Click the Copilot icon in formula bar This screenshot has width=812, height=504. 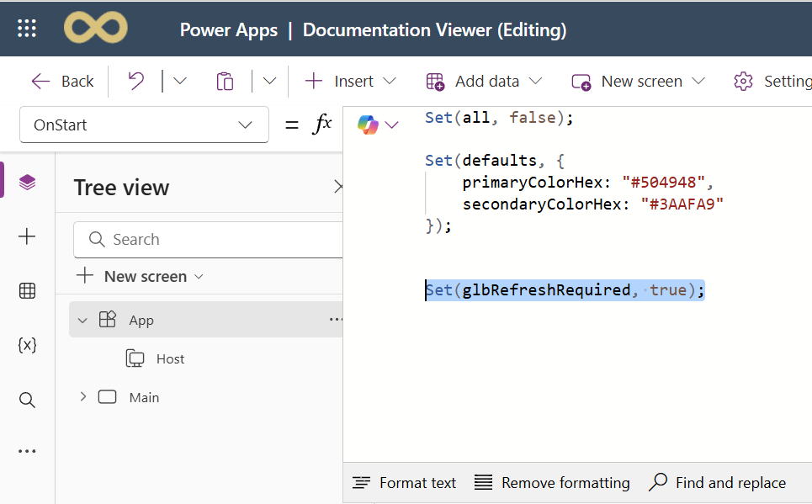tap(368, 125)
